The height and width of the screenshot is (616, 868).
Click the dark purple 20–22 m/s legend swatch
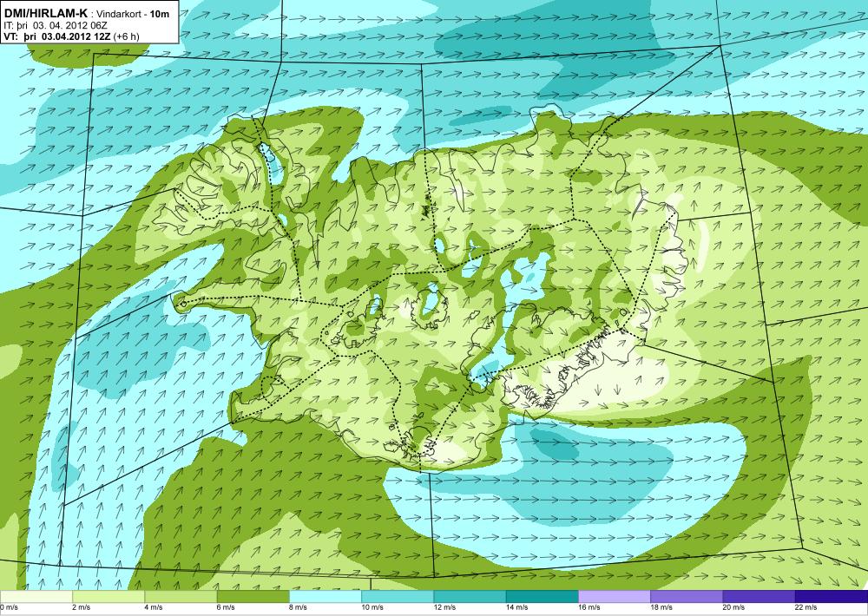point(759,597)
